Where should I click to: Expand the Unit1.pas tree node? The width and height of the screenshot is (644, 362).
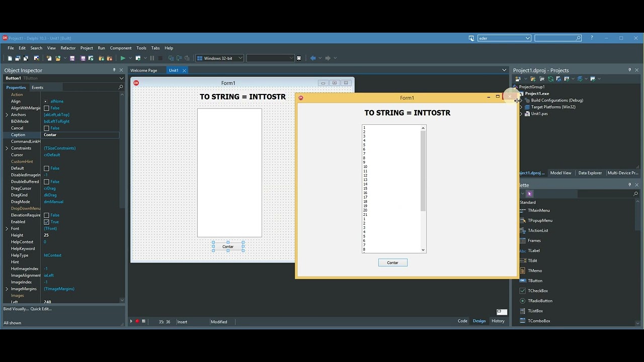[x=521, y=114]
